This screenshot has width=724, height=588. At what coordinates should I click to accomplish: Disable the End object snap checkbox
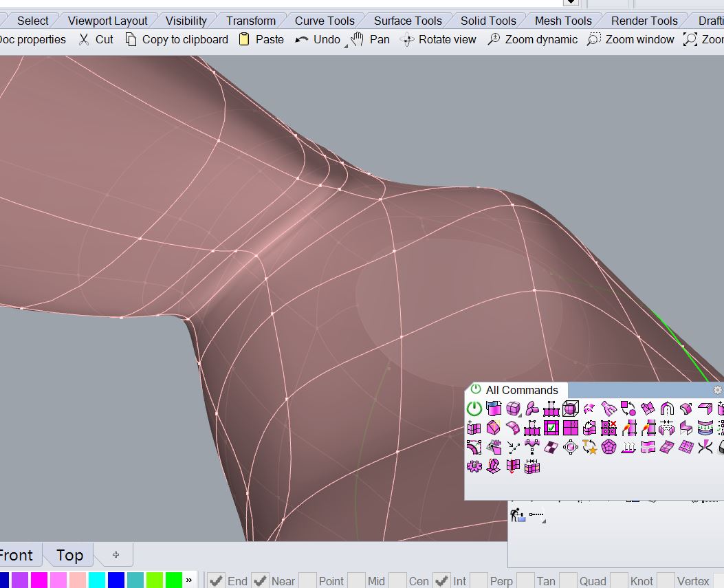(217, 580)
